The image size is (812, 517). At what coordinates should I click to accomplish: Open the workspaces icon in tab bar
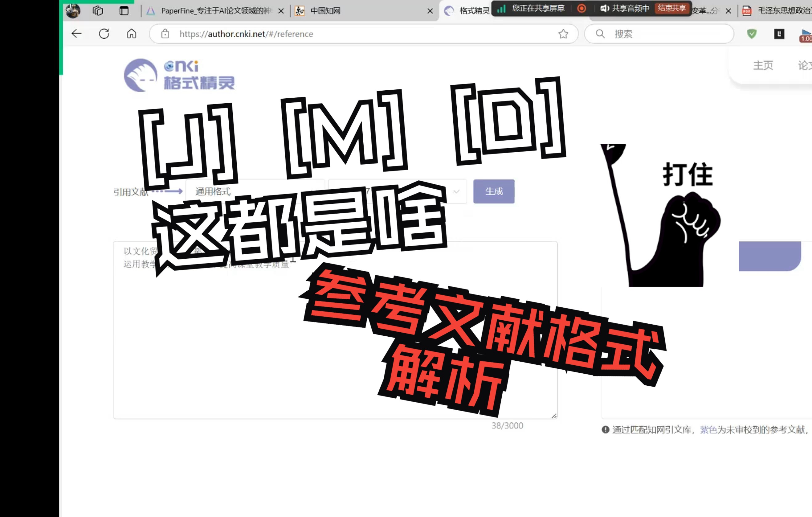[98, 10]
